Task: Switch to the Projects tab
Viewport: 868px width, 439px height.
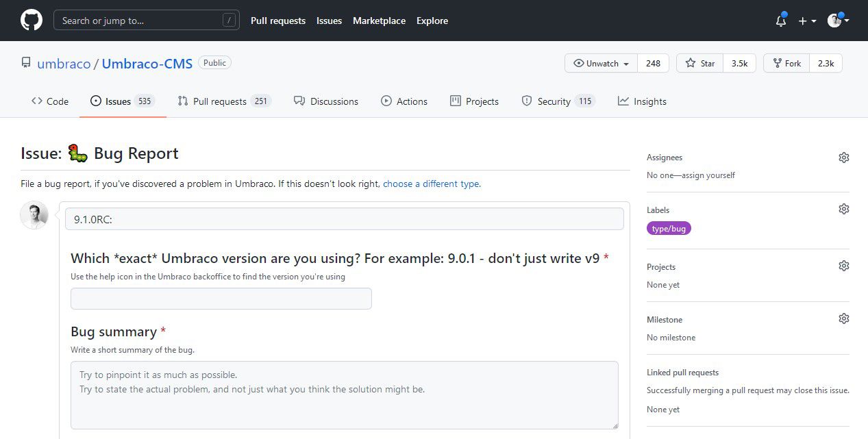Action: click(474, 101)
